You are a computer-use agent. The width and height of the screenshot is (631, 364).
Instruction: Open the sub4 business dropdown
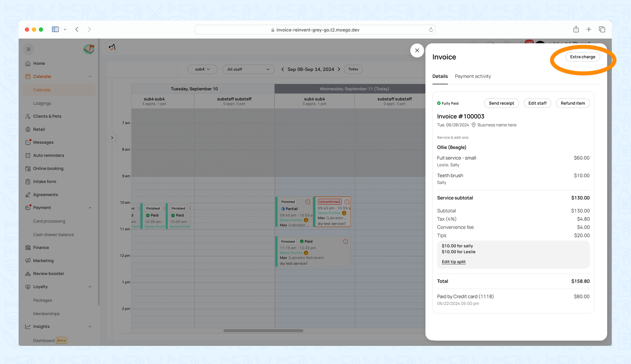tap(202, 69)
